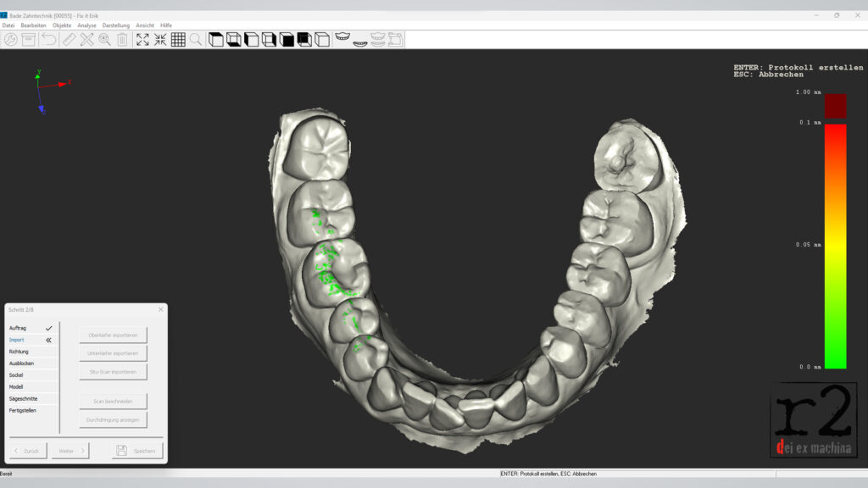Image resolution: width=868 pixels, height=488 pixels.
Task: Close the Schritt 2/8 dialog
Action: coord(159,311)
